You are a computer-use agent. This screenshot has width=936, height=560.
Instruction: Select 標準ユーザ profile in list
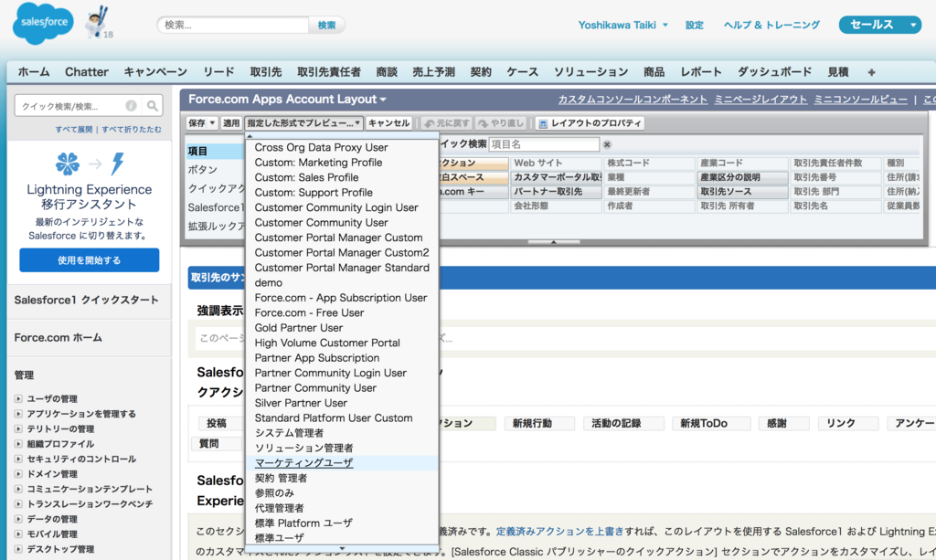(x=279, y=538)
